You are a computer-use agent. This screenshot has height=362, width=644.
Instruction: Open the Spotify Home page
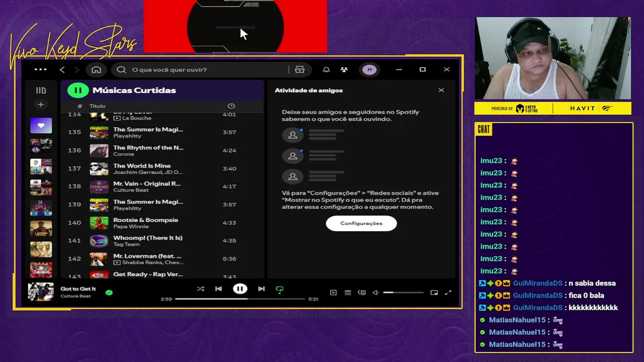[96, 69]
